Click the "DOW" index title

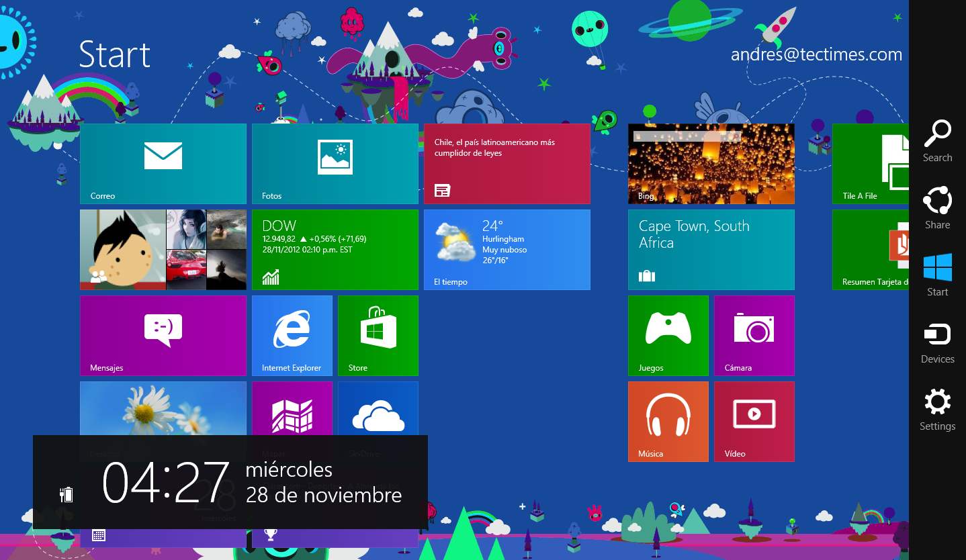point(279,226)
